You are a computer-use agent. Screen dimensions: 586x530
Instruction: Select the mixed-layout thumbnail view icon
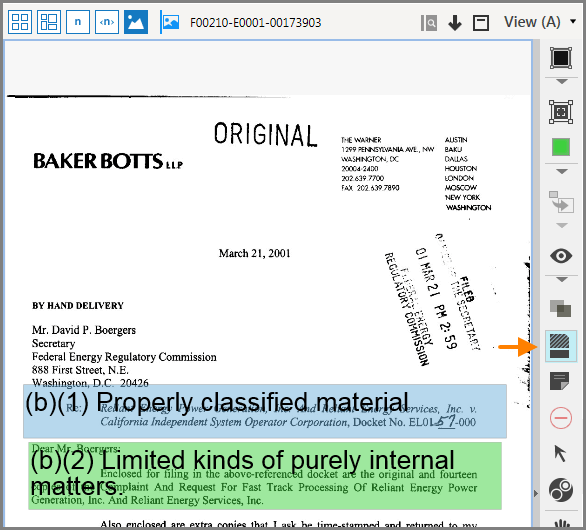click(x=49, y=22)
